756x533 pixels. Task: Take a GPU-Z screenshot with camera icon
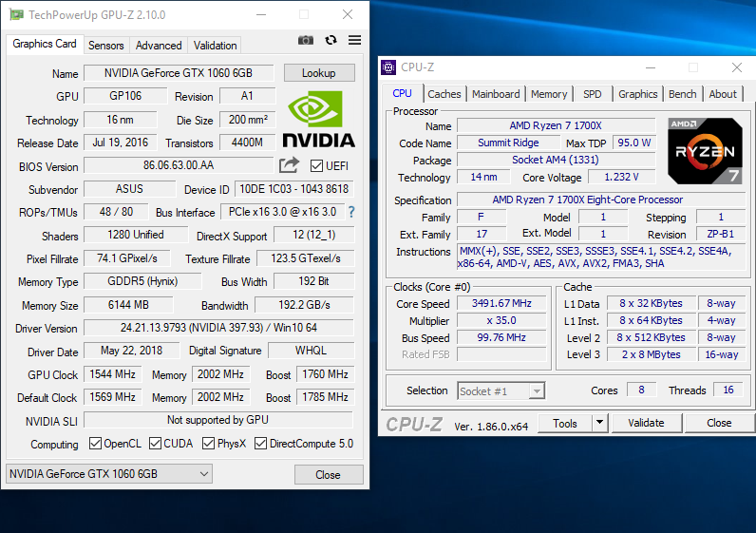(306, 40)
